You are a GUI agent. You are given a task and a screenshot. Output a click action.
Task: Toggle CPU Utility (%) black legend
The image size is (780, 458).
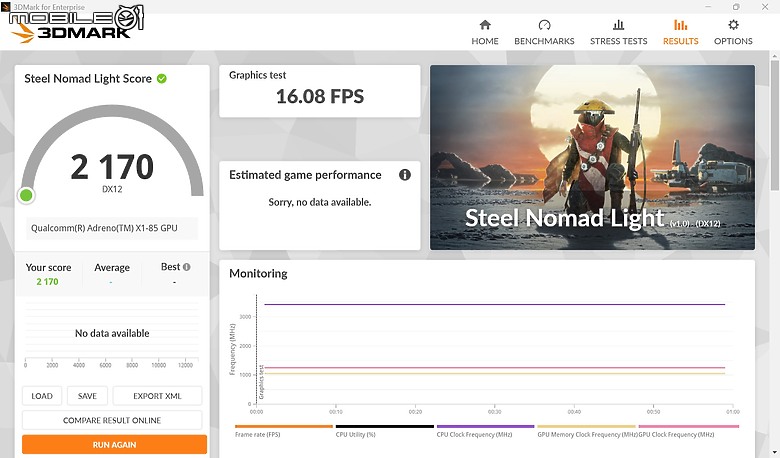[x=385, y=431]
